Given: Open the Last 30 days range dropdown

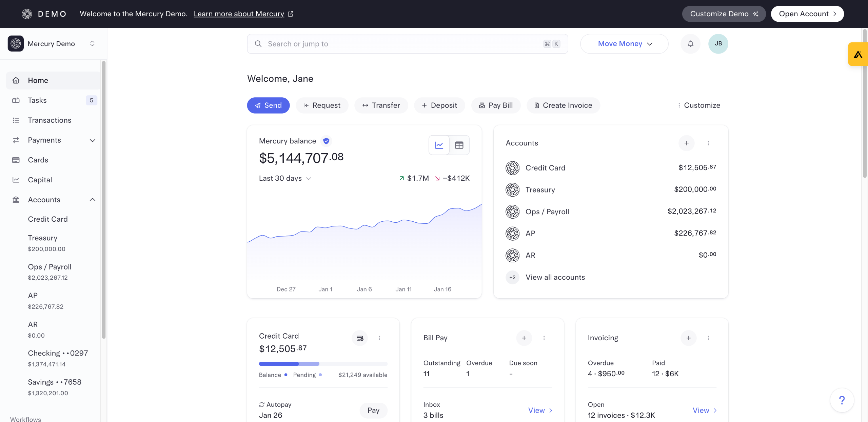Looking at the screenshot, I should pos(285,178).
